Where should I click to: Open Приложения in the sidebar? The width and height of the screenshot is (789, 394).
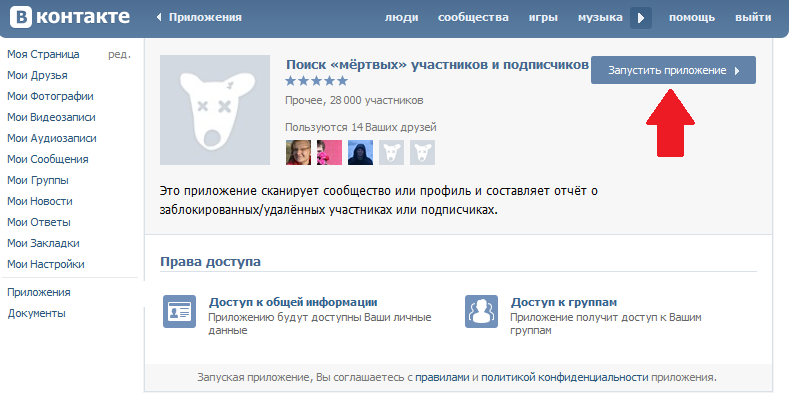click(x=39, y=292)
